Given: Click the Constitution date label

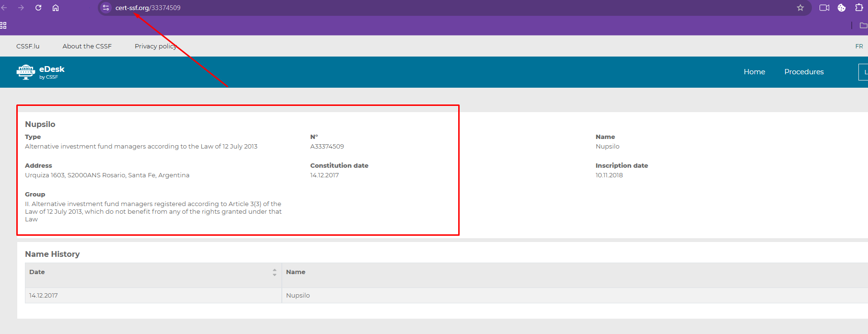Looking at the screenshot, I should click(339, 166).
